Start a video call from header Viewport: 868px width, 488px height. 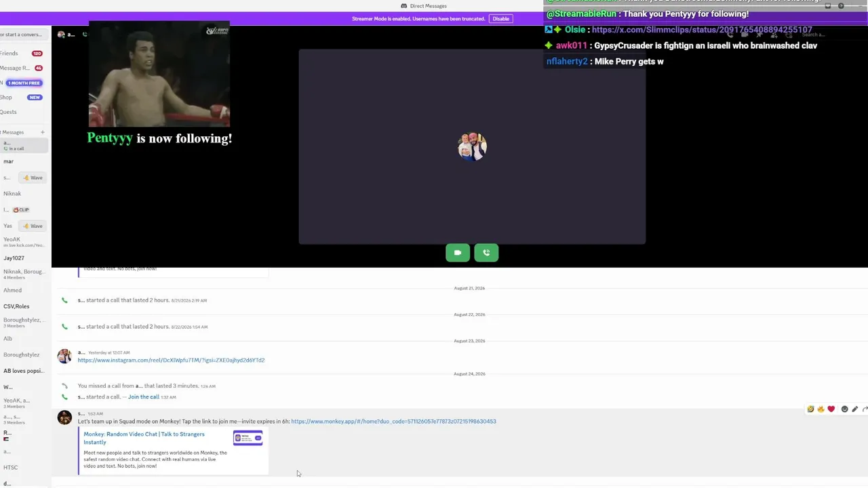745,35
